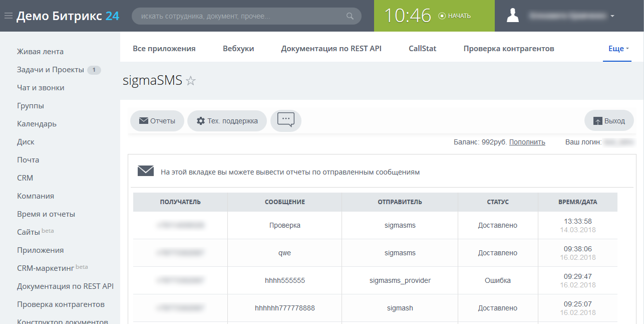Open the chat bubble button
The image size is (644, 324).
point(286,121)
